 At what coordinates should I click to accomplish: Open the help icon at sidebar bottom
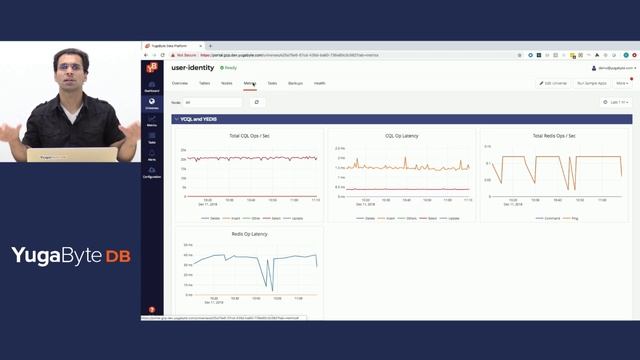(x=152, y=310)
